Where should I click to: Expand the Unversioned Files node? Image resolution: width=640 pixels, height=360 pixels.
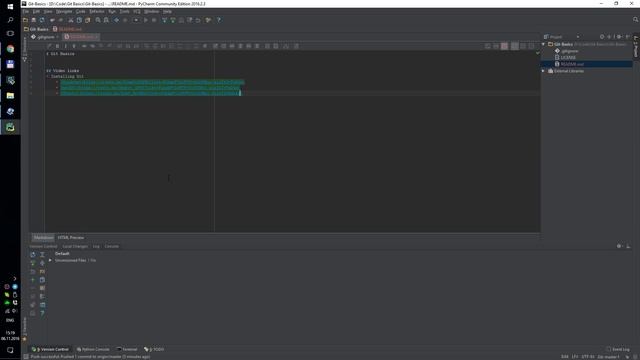(x=50, y=260)
